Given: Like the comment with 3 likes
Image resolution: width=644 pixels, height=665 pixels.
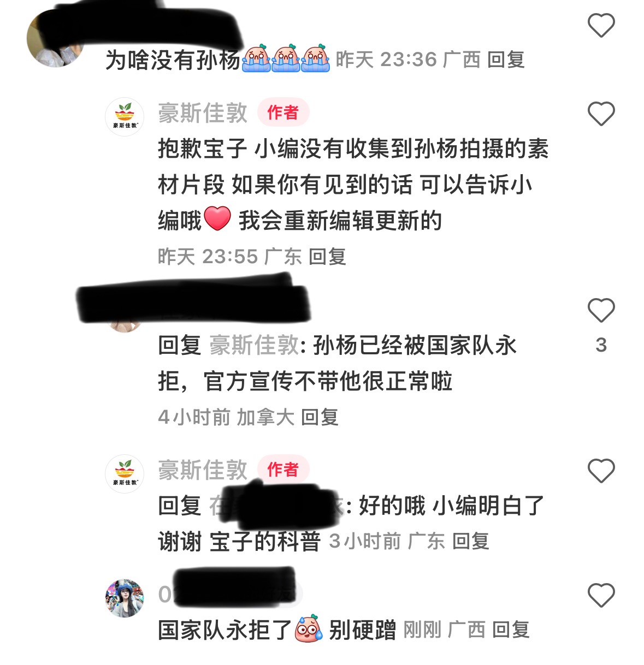Looking at the screenshot, I should (601, 310).
